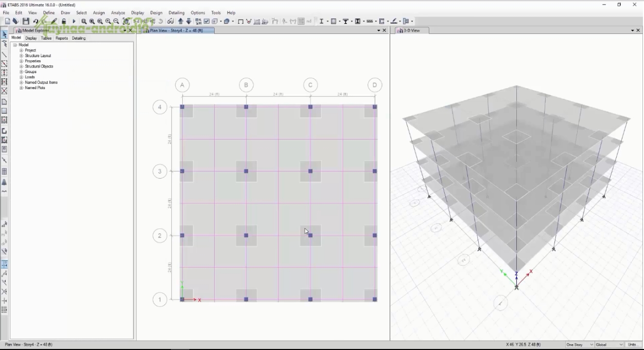Select the Draw Floor polygon tool
Viewport: 644px width, 350px height.
pos(4,102)
